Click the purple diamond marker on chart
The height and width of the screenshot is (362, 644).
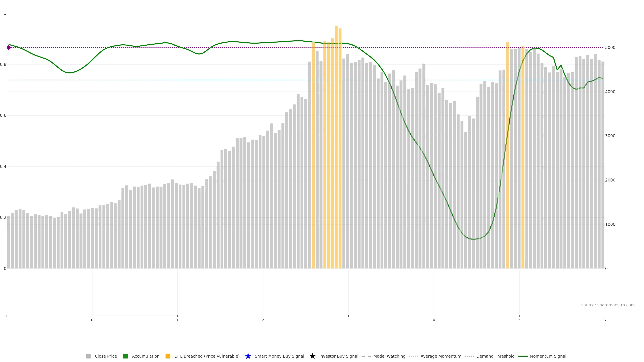(x=9, y=47)
